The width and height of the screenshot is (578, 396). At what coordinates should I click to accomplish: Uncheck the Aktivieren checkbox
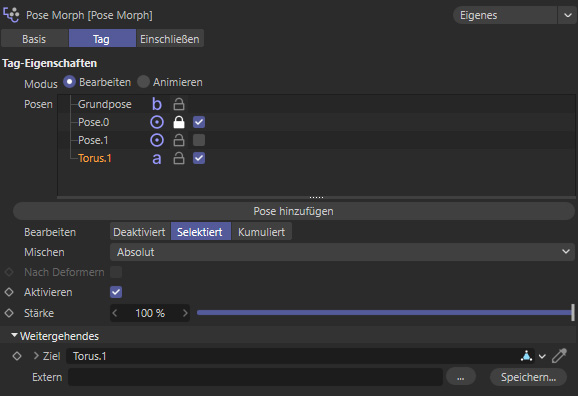pyautogui.click(x=116, y=292)
